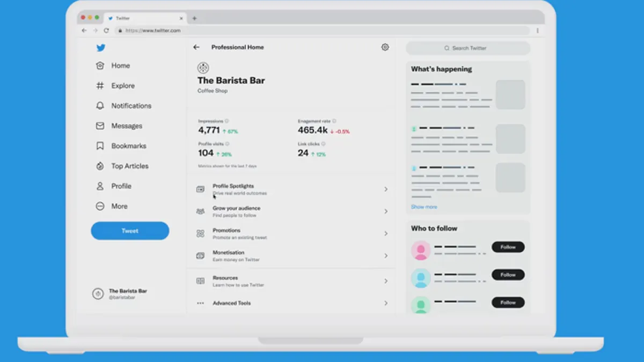Click first What's happening thumbnail
The image size is (644, 362).
pyautogui.click(x=510, y=95)
